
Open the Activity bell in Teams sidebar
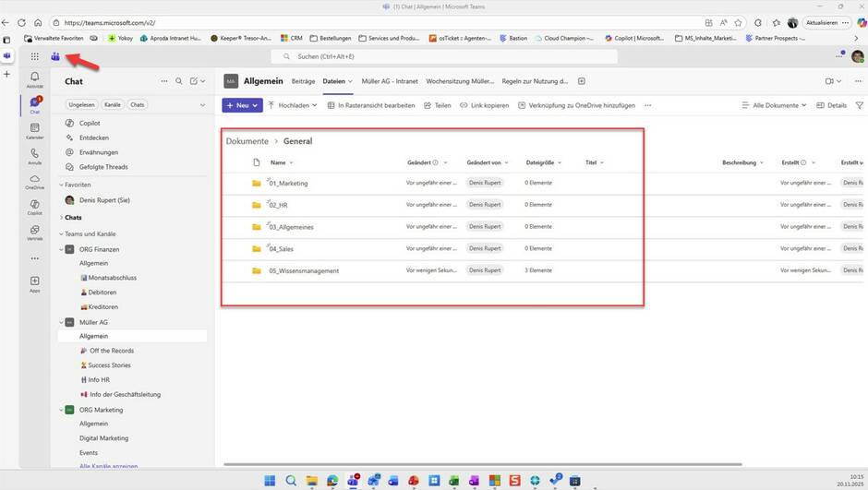click(34, 79)
